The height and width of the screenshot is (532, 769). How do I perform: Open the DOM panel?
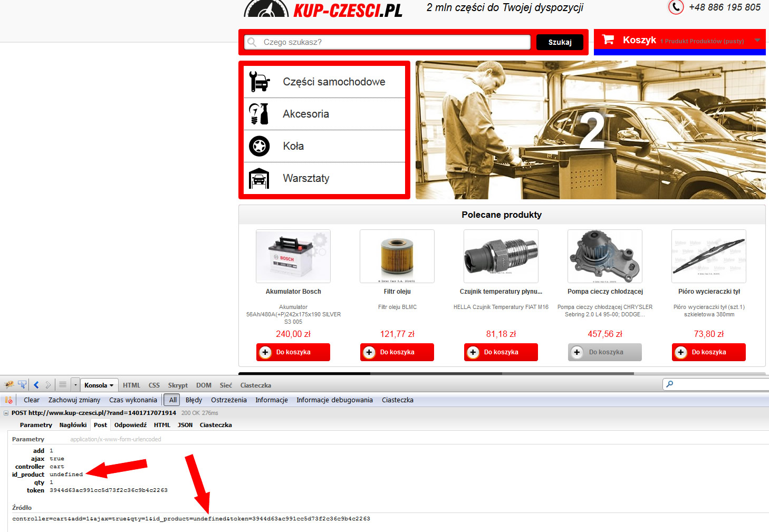pyautogui.click(x=204, y=385)
